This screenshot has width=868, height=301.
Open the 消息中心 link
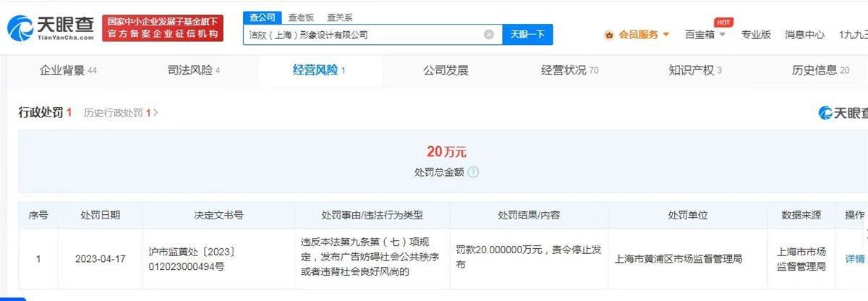(x=804, y=34)
